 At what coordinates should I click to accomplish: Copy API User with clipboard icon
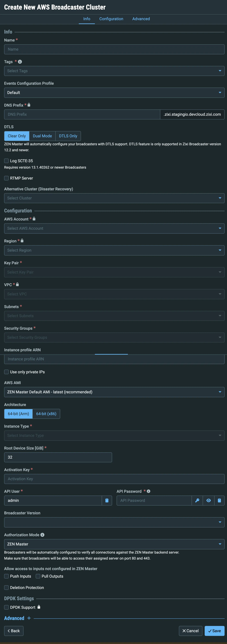(107, 501)
